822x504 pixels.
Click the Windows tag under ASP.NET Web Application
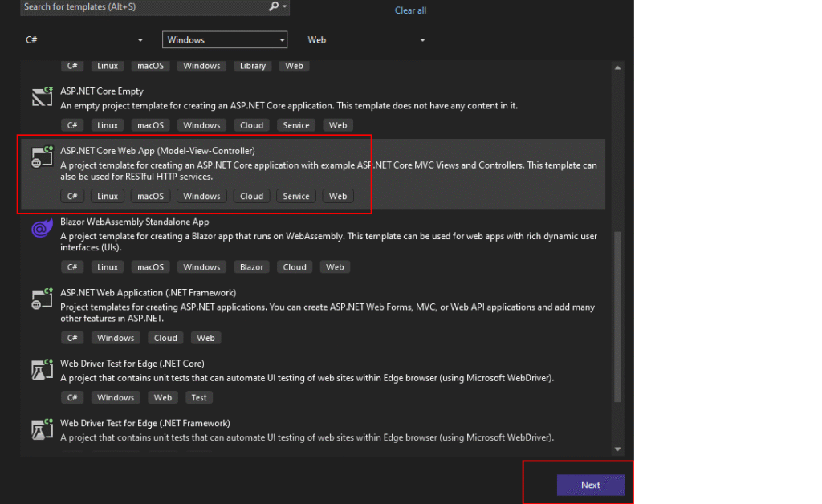pos(116,338)
